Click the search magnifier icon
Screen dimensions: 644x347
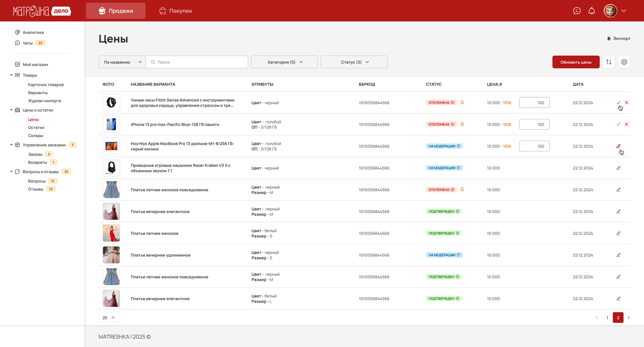coord(153,62)
